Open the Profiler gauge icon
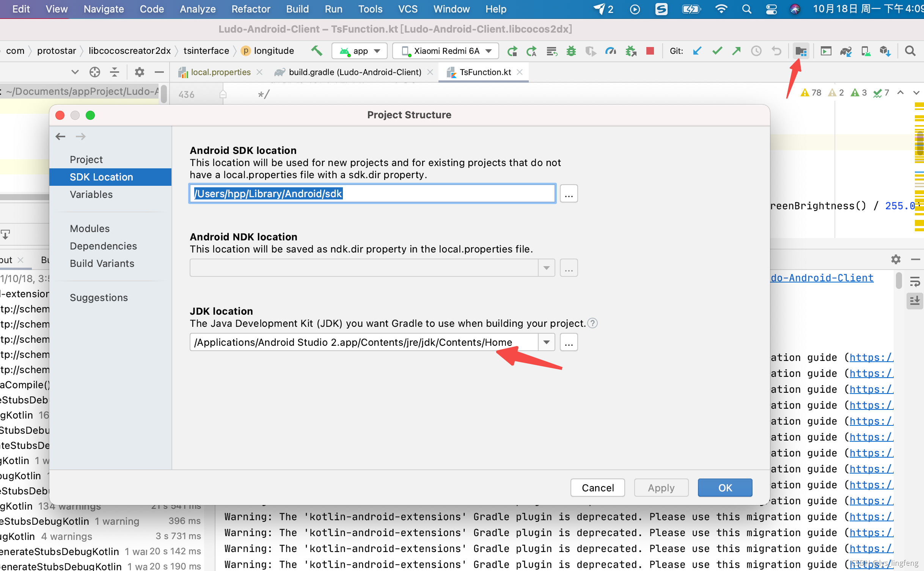Image resolution: width=924 pixels, height=571 pixels. pyautogui.click(x=610, y=51)
